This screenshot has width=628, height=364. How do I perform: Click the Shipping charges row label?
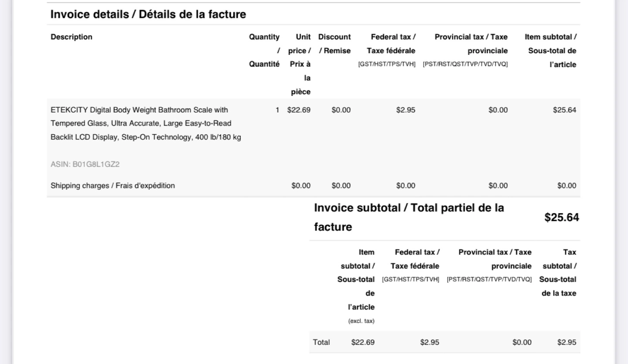113,186
